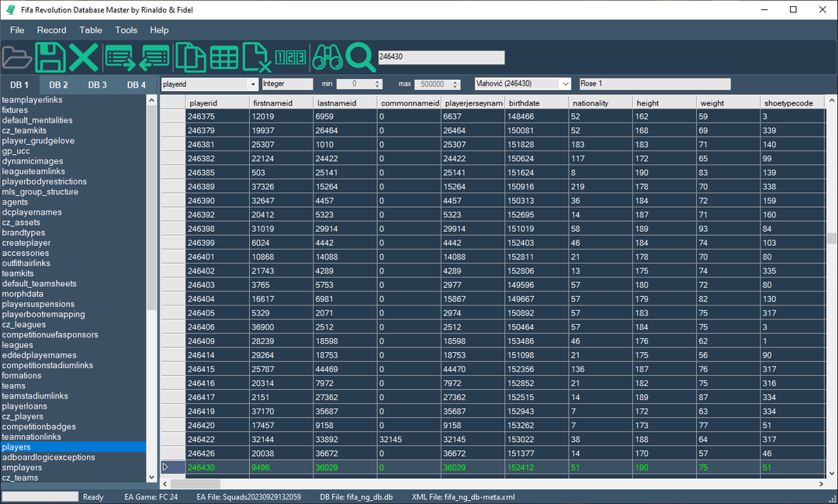Click the green X close-file icon
Viewport: 838px width, 504px height.
coord(84,57)
